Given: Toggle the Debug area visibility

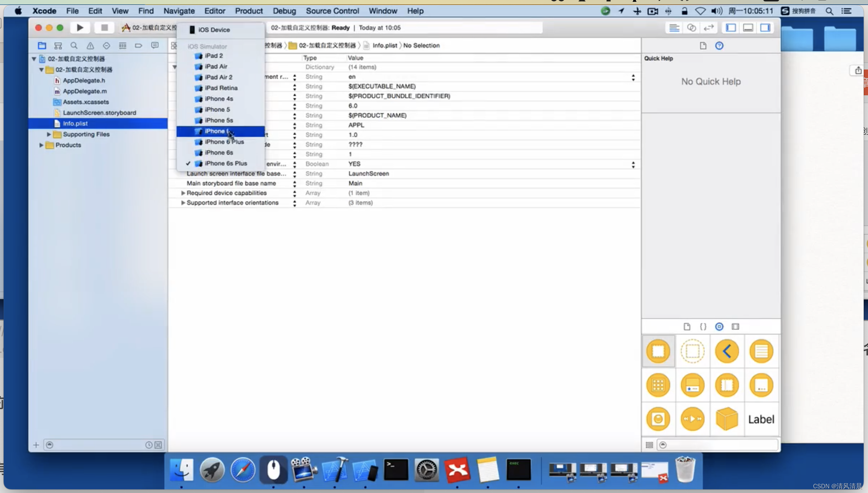Looking at the screenshot, I should pos(748,28).
